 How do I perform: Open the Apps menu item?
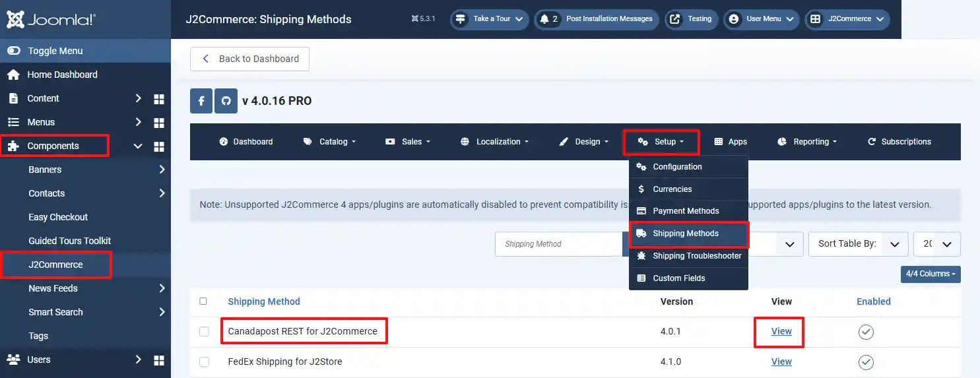731,142
